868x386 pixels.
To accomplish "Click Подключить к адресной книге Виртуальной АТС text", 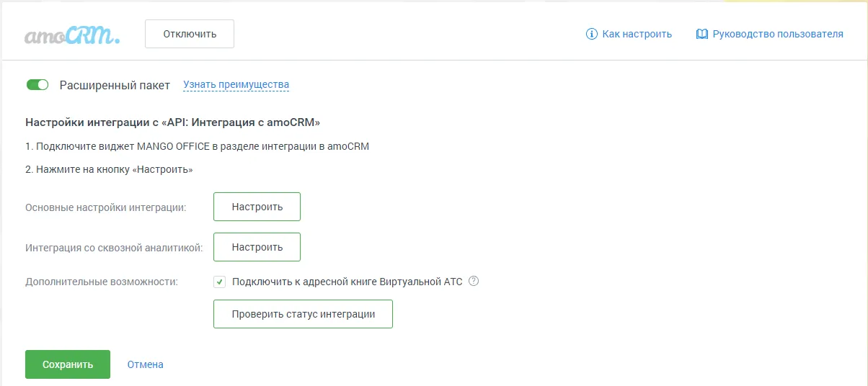I will click(x=347, y=282).
